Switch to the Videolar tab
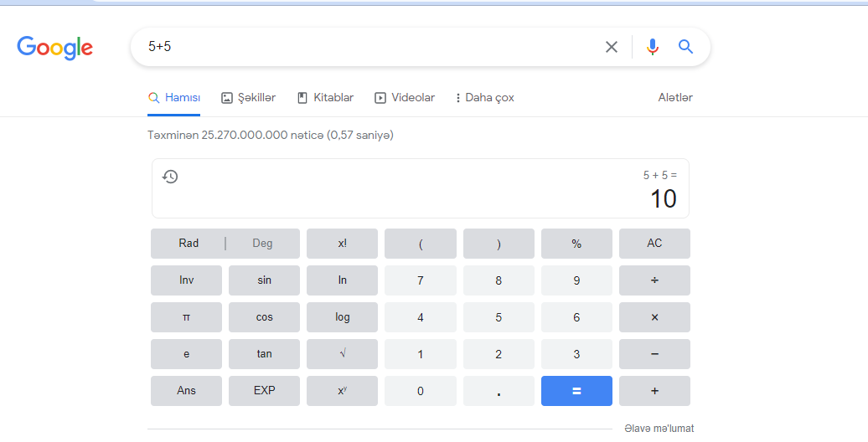 point(405,98)
